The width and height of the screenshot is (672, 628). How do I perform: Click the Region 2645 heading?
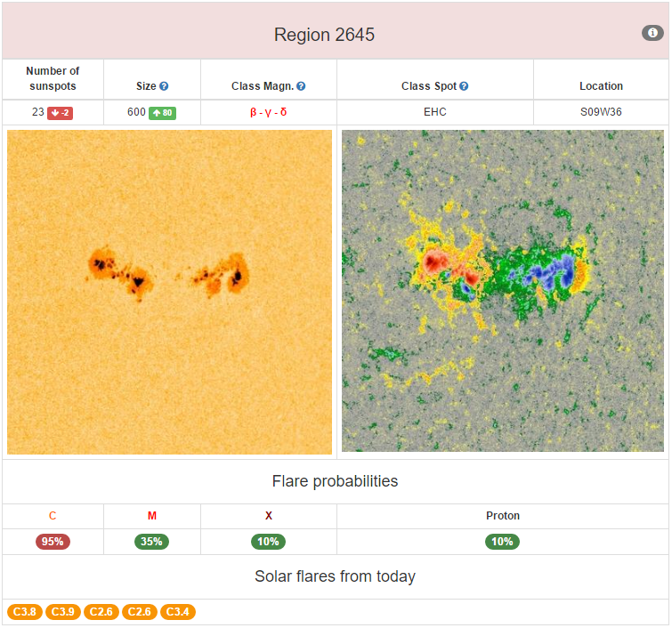click(324, 35)
